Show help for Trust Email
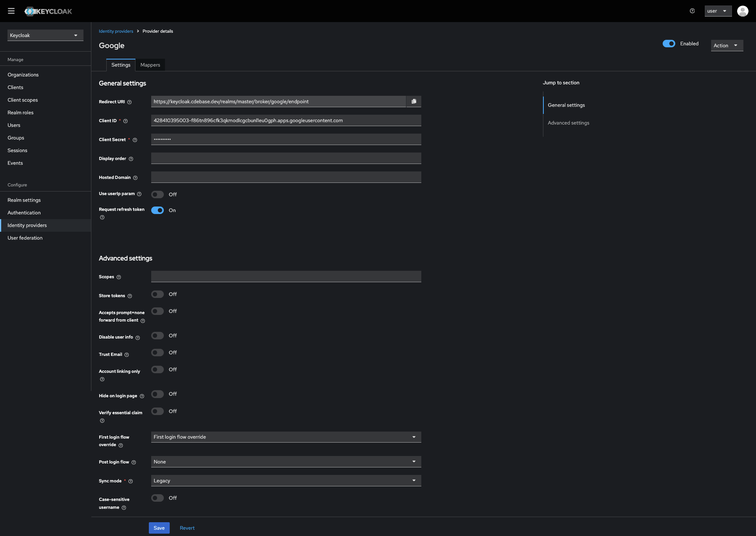 click(126, 355)
